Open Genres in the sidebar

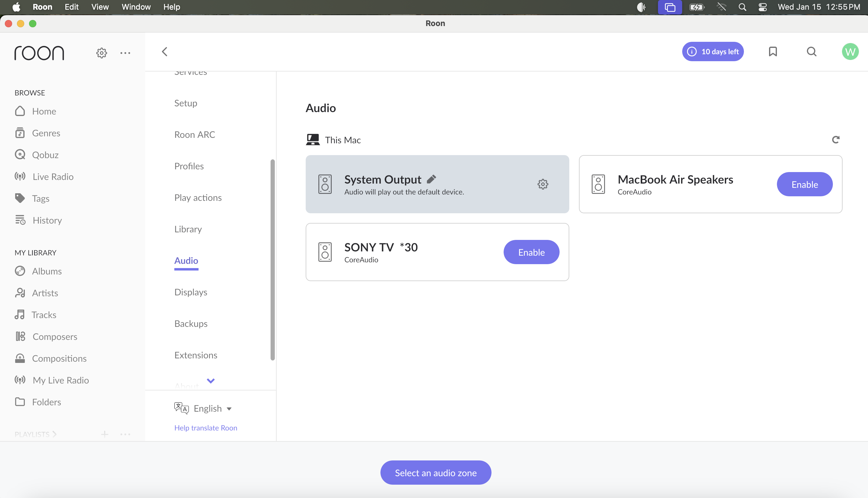coord(38,133)
